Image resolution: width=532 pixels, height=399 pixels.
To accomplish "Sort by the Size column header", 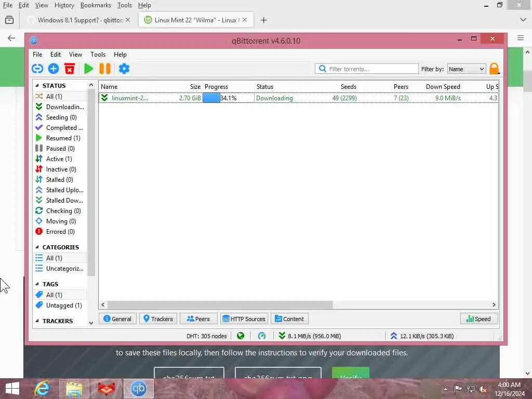I will pos(195,87).
